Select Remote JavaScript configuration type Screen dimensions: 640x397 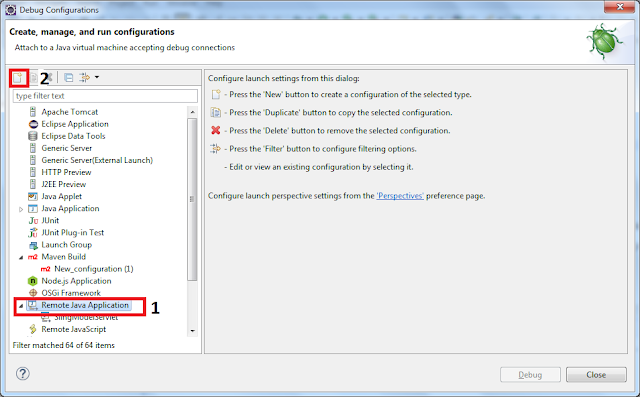[x=73, y=329]
